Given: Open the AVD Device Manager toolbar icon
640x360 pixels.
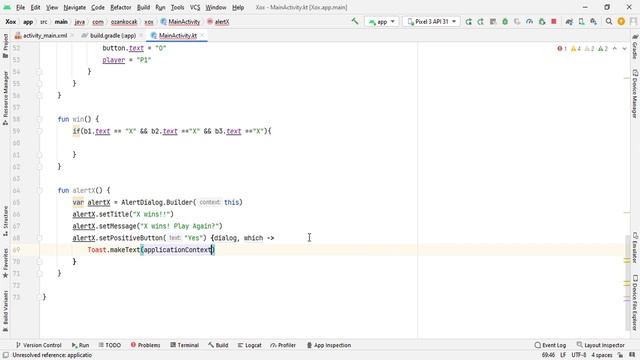Looking at the screenshot, I should point(581,22).
